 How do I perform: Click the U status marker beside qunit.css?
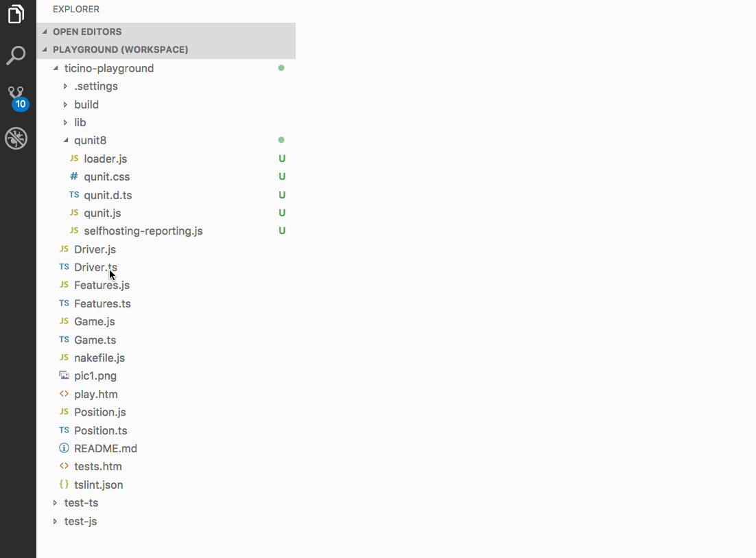pyautogui.click(x=281, y=176)
